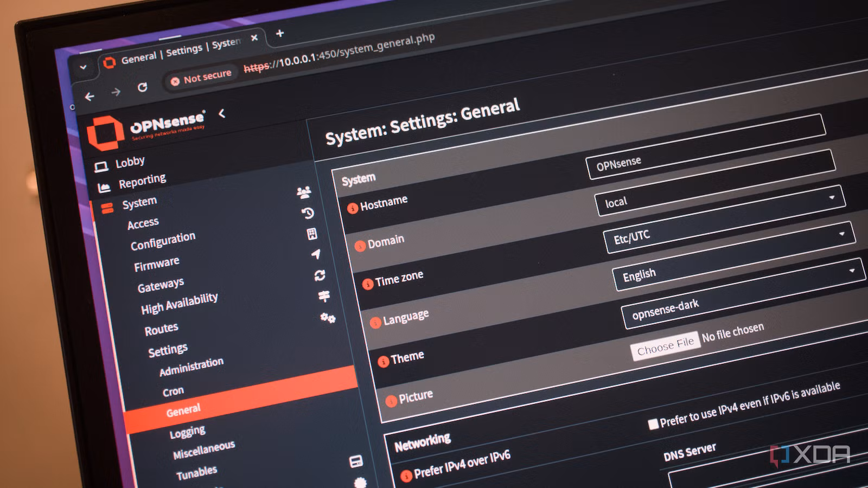The image size is (868, 488).
Task: Click the Lobby laptop icon
Action: (x=101, y=166)
